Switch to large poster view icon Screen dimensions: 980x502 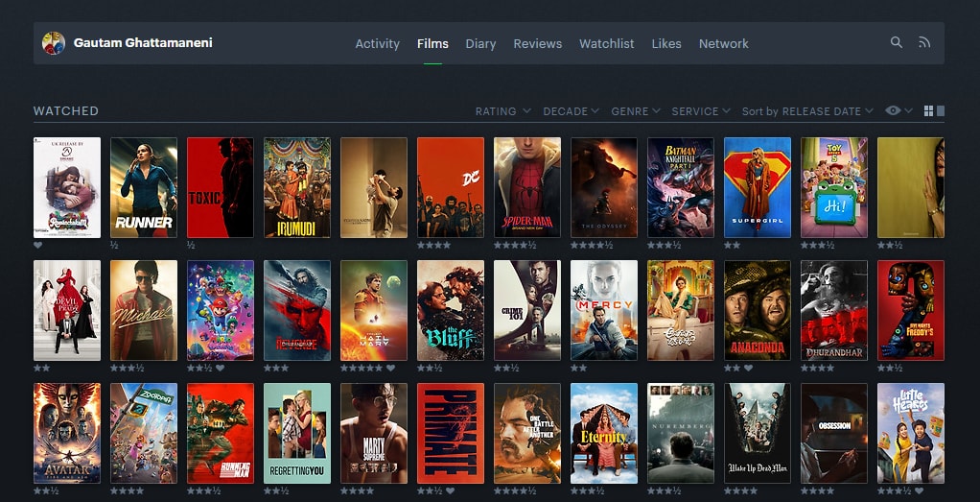coord(941,110)
